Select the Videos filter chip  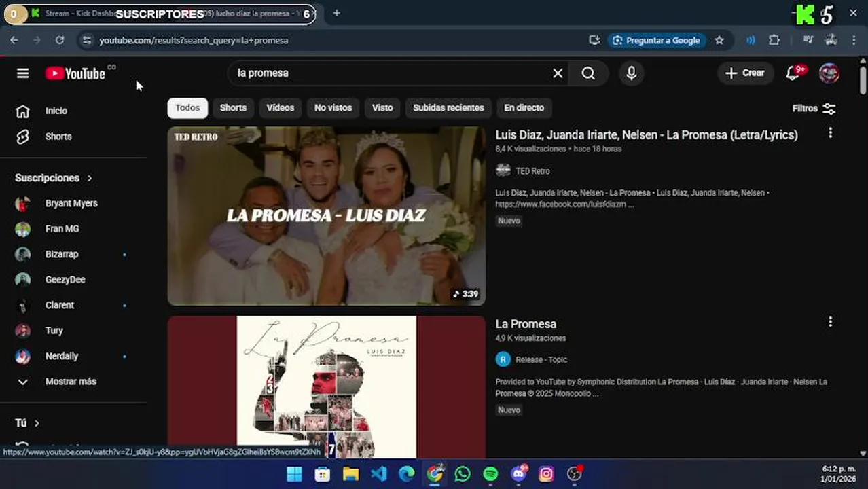pos(281,108)
